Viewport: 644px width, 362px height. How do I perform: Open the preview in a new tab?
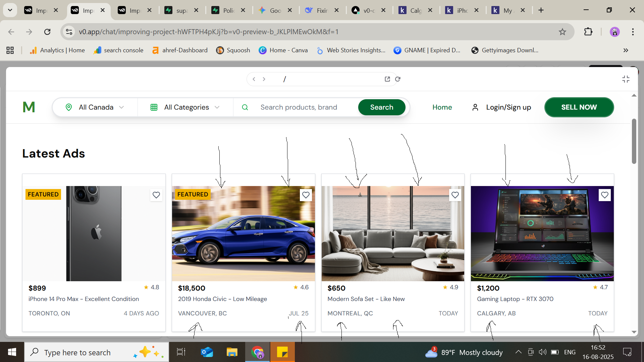pyautogui.click(x=387, y=79)
